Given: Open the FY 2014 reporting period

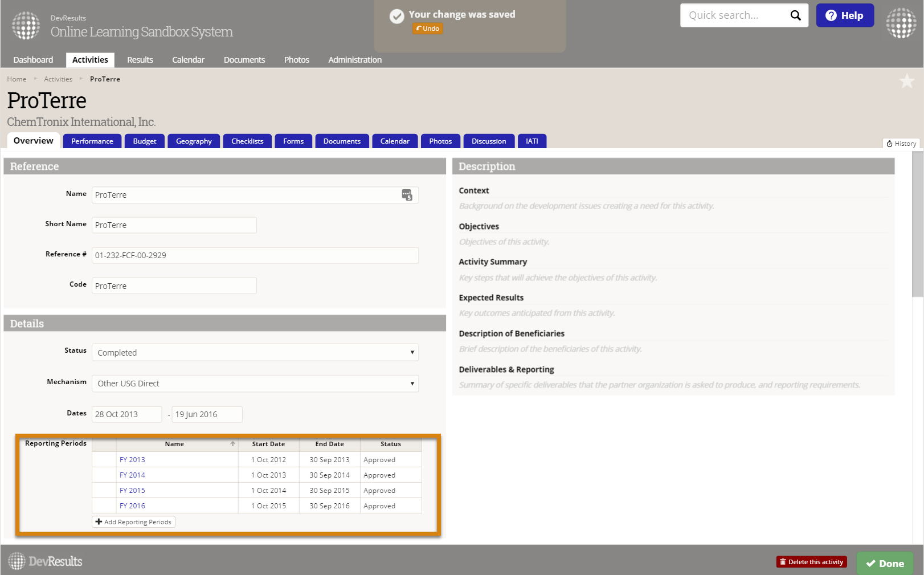Looking at the screenshot, I should (132, 475).
